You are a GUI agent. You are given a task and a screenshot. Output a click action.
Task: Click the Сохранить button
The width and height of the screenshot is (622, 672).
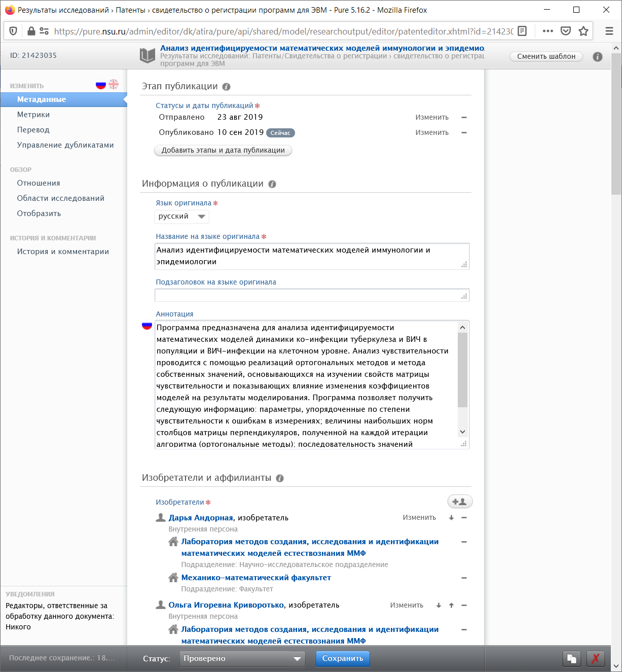343,659
